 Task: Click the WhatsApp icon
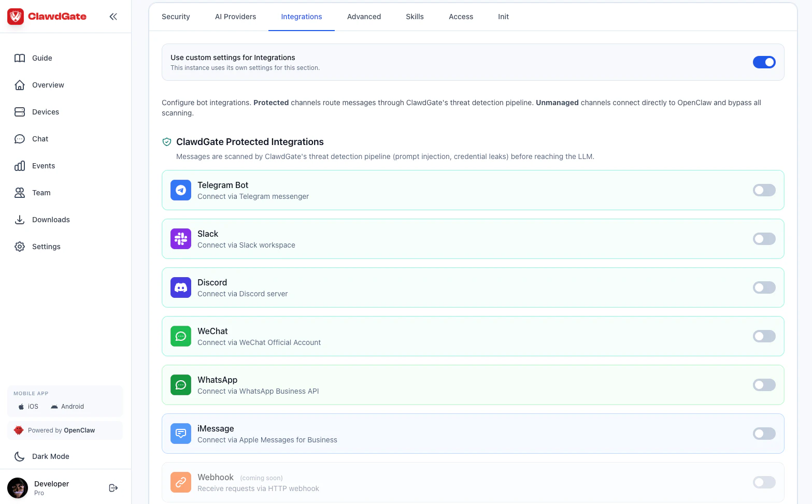tap(181, 385)
